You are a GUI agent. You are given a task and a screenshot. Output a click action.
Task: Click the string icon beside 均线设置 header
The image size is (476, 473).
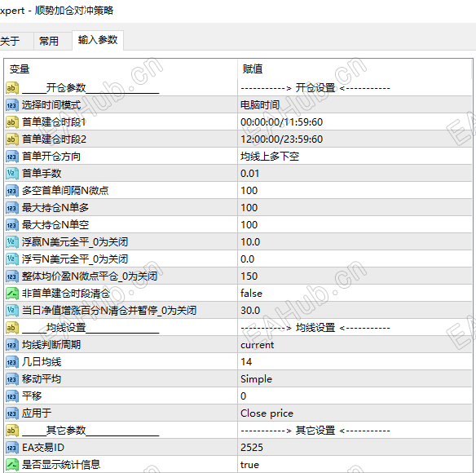12,328
